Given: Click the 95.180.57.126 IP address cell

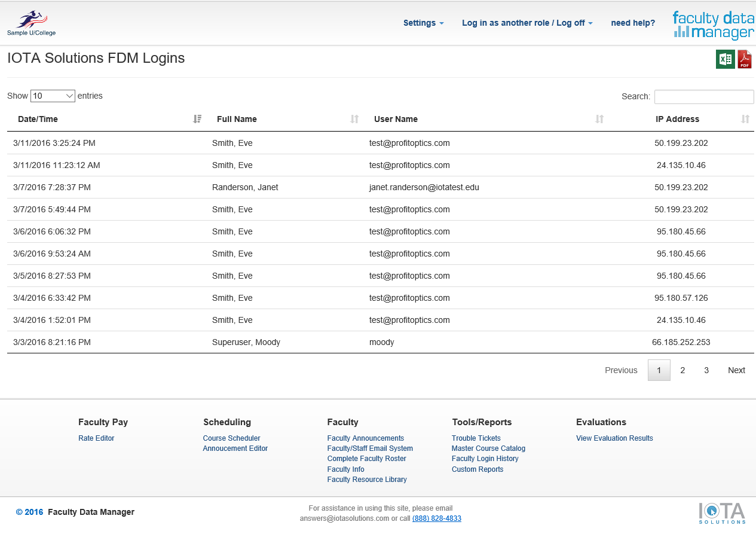Looking at the screenshot, I should (681, 298).
